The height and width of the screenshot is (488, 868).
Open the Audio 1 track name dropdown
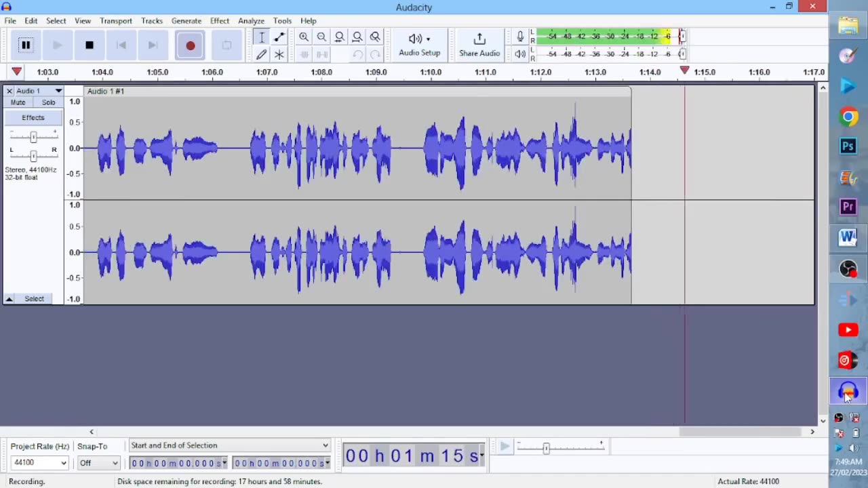pyautogui.click(x=40, y=91)
